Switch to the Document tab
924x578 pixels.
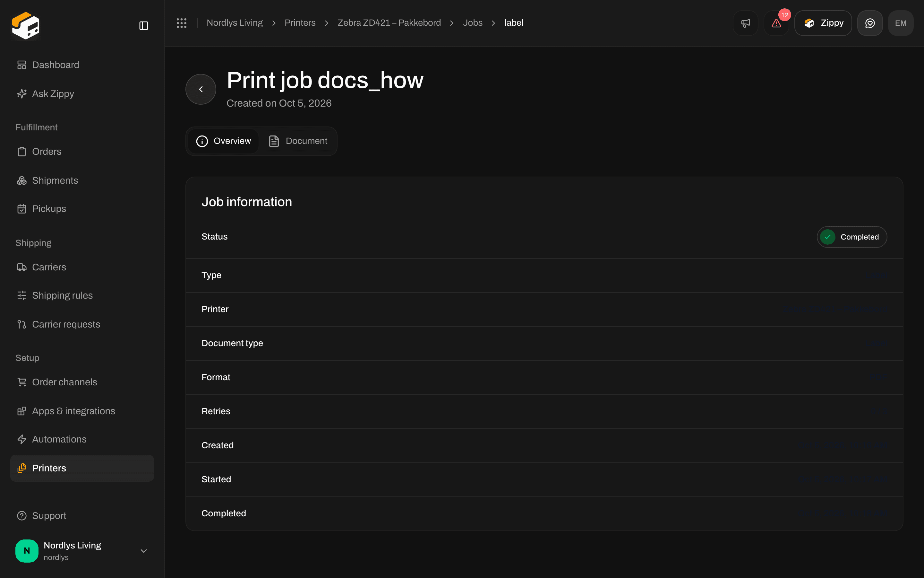[x=298, y=141]
